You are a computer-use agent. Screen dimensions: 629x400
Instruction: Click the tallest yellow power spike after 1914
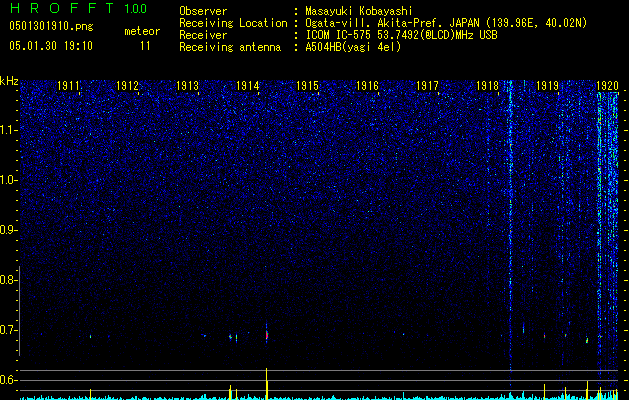(x=266, y=384)
